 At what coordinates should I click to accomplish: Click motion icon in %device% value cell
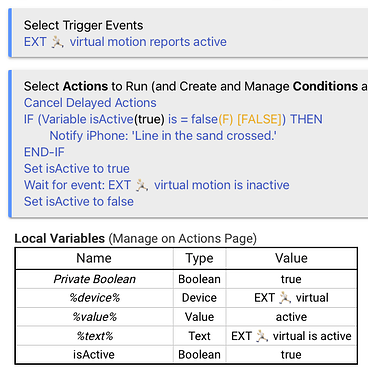285,298
